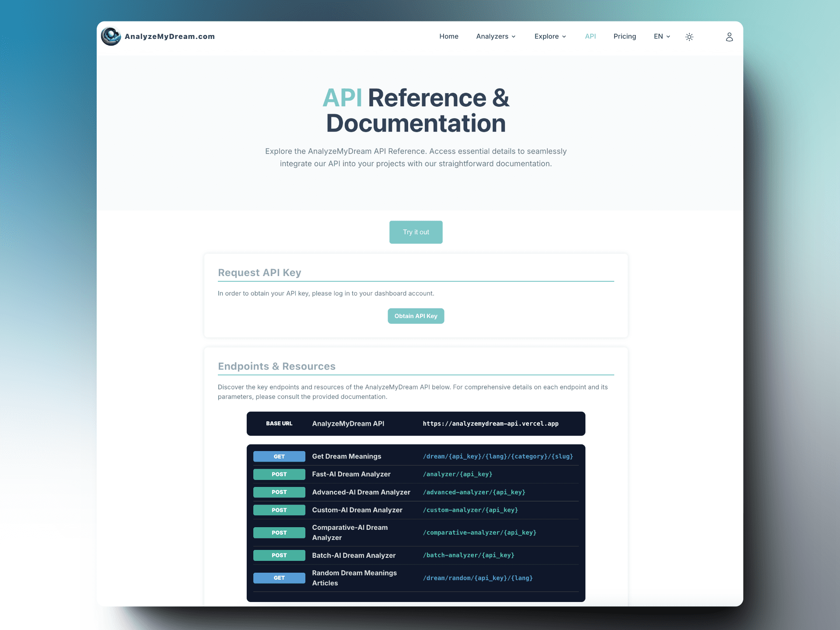The image size is (840, 630).
Task: Select the Comparative-AI Dream Analyzer row title
Action: click(x=350, y=532)
